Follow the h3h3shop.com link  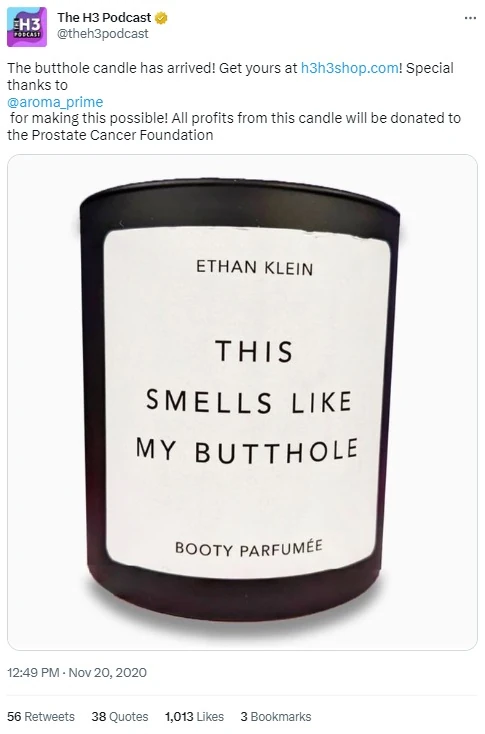pos(350,68)
